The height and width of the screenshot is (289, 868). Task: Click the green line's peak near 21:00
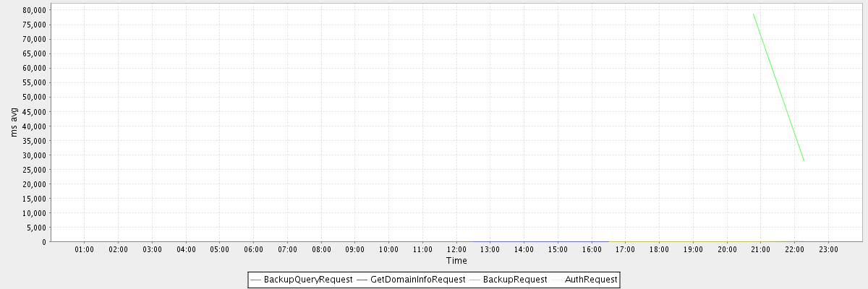753,14
